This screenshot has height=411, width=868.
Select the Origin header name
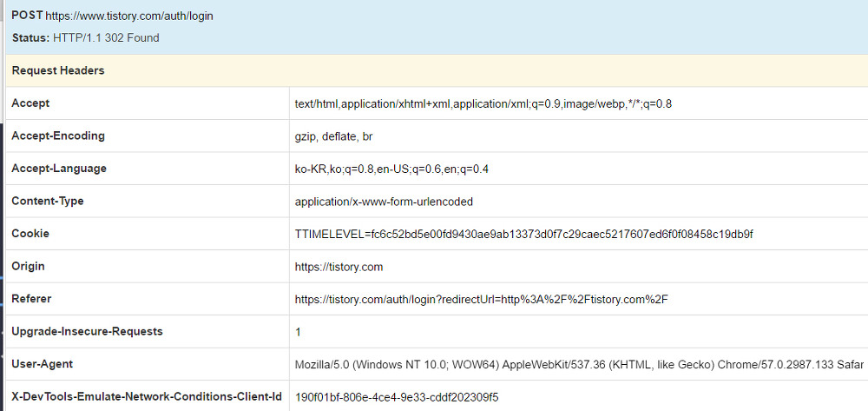(29, 267)
